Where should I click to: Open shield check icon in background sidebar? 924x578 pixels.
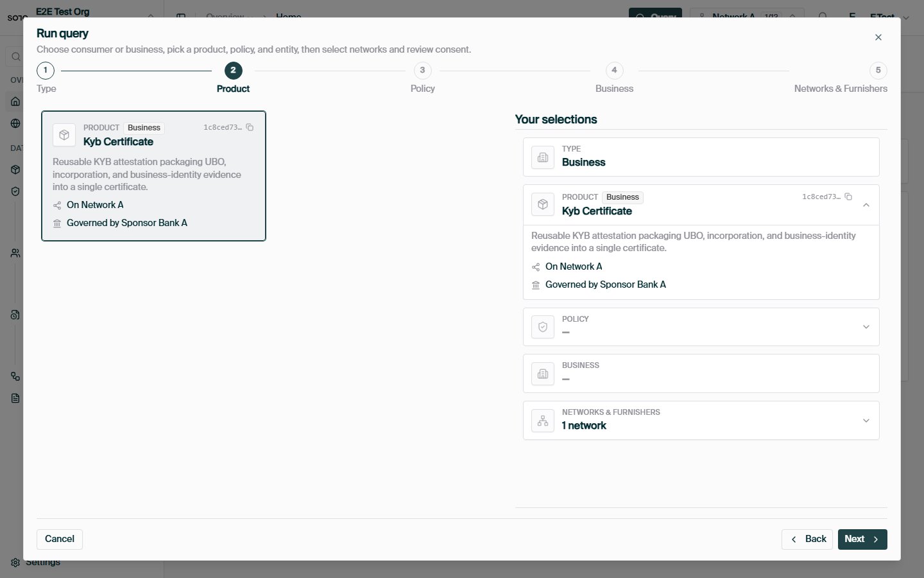(15, 191)
